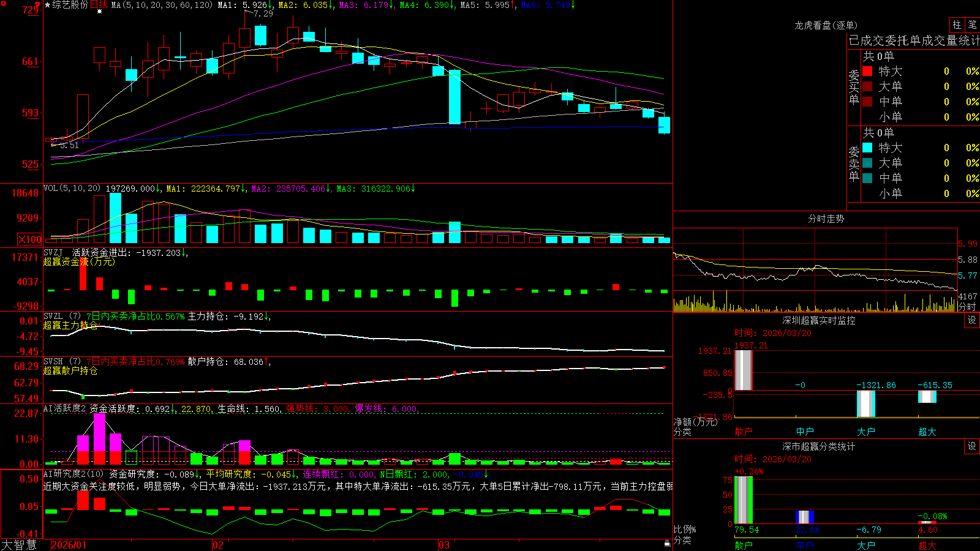Click the 分时 label beside intraday volume

[967, 307]
